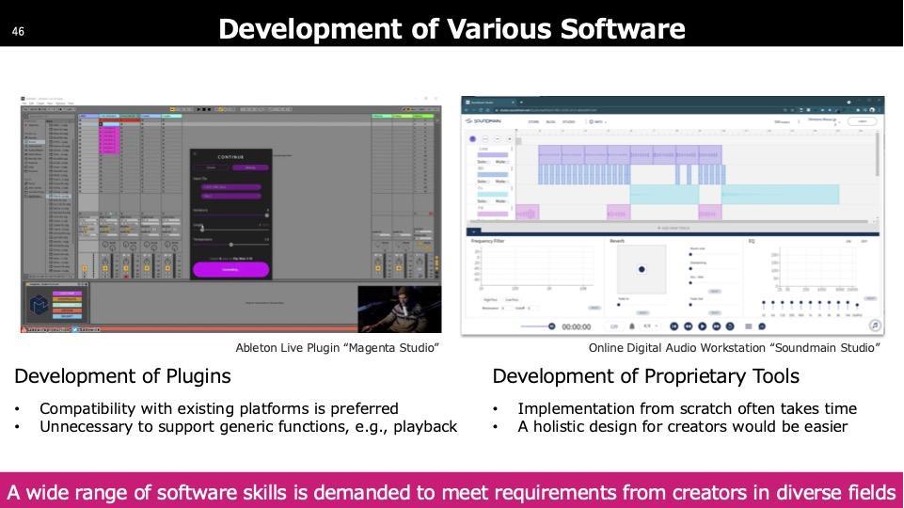Click Add new track bar in Soundmain
904x508 pixels.
click(x=673, y=228)
